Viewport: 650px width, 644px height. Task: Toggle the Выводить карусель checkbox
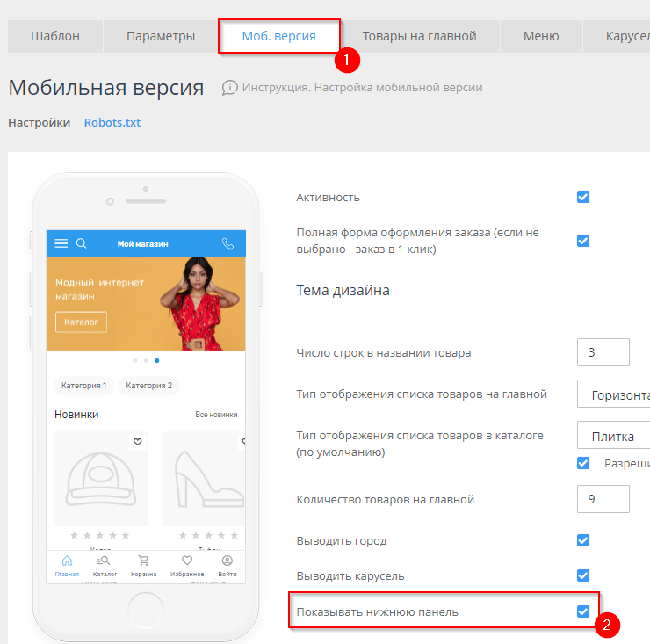[583, 575]
